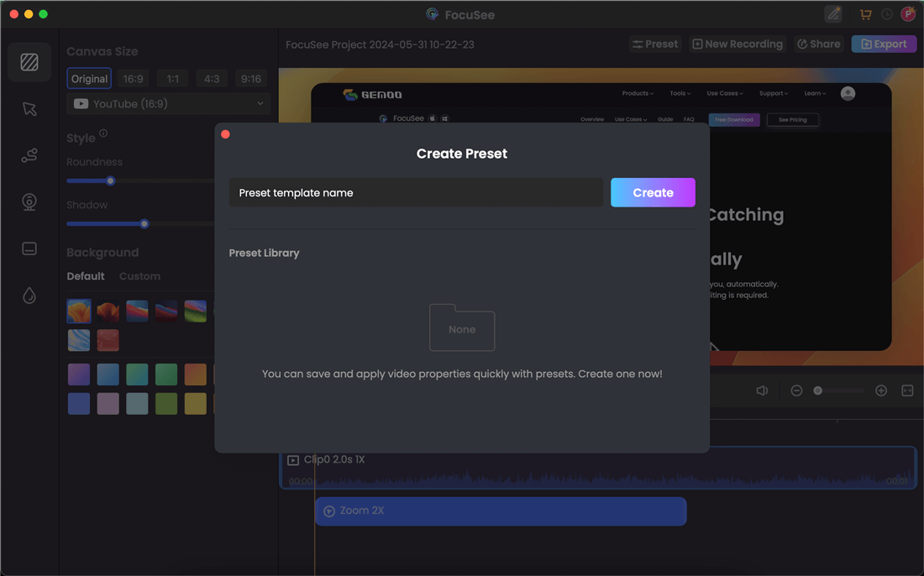924x576 pixels.
Task: Select the dark red wave wallpaper thumbnail
Action: pyautogui.click(x=166, y=311)
